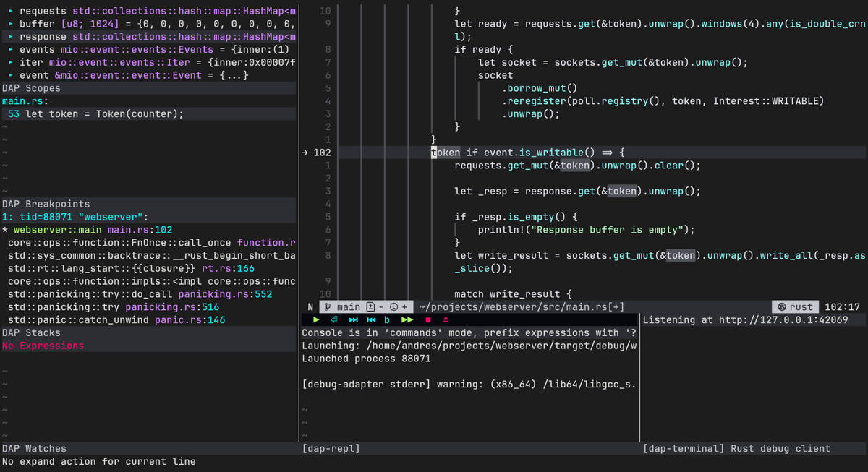The image size is (868, 472).
Task: Click the main branch name in statusline
Action: coord(348,307)
